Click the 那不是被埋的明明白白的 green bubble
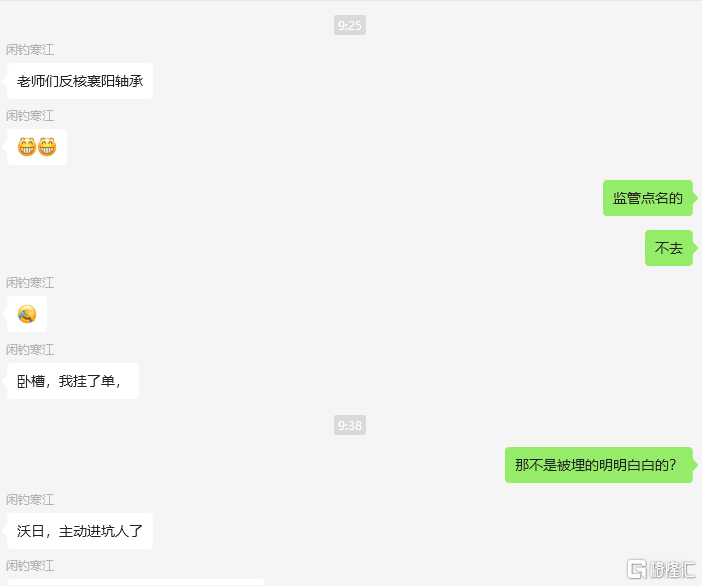Image resolution: width=702 pixels, height=586 pixels. point(599,465)
